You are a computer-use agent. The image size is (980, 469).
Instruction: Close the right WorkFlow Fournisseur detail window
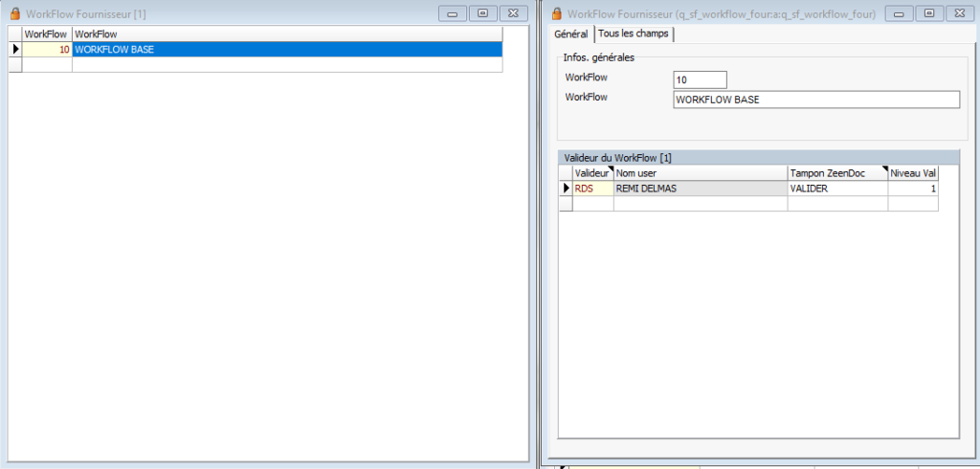pos(958,13)
